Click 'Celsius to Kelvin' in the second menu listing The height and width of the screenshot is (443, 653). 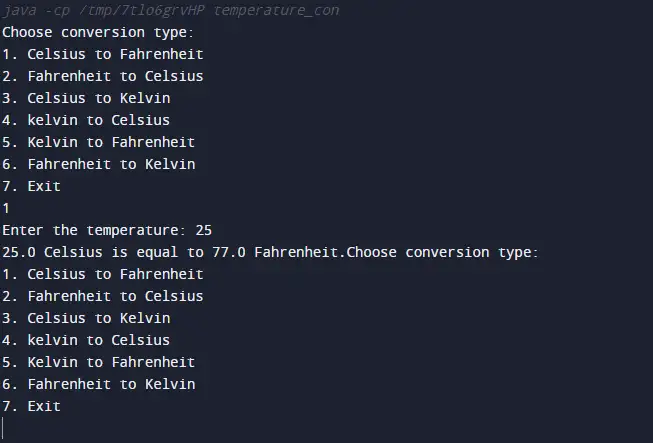98,318
